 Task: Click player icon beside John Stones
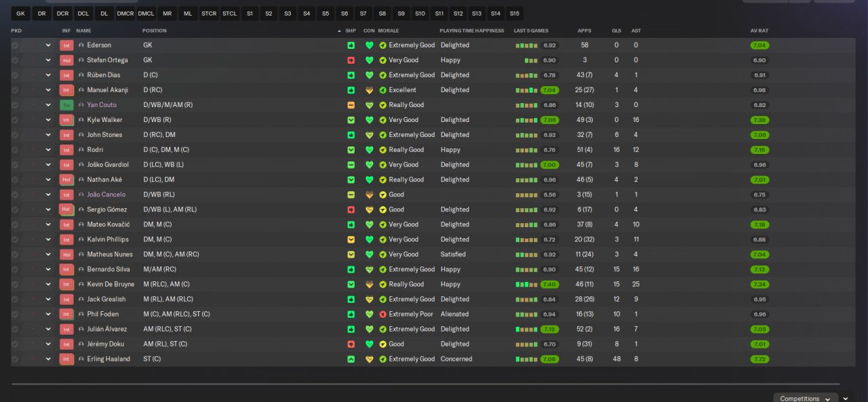tap(81, 135)
